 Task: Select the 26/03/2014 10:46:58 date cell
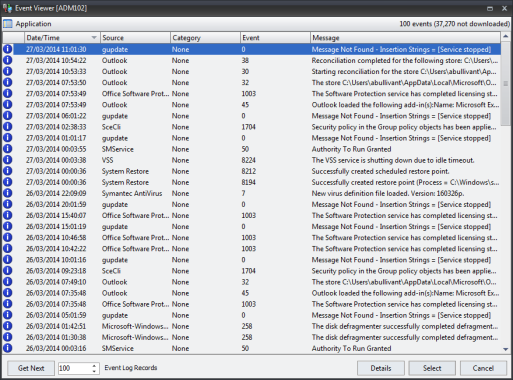[x=56, y=238]
